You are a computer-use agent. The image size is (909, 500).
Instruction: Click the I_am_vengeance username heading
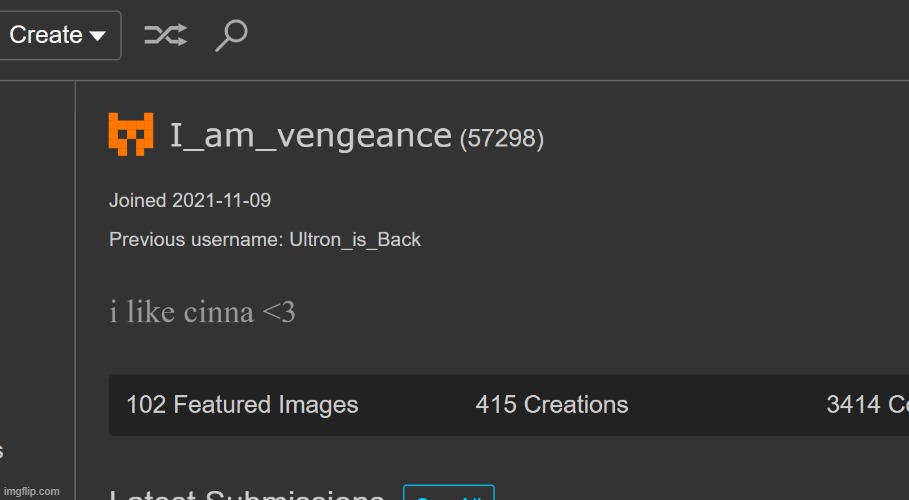(x=310, y=135)
